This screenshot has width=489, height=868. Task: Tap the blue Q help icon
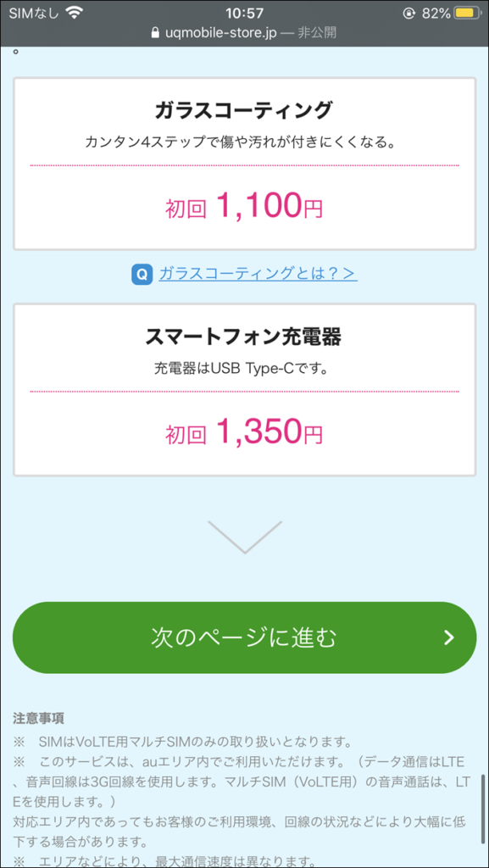142,275
